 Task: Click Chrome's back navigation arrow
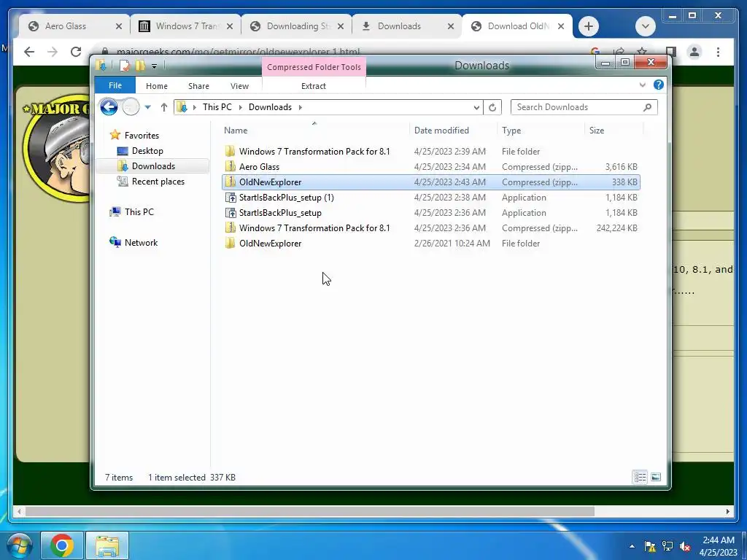click(29, 52)
